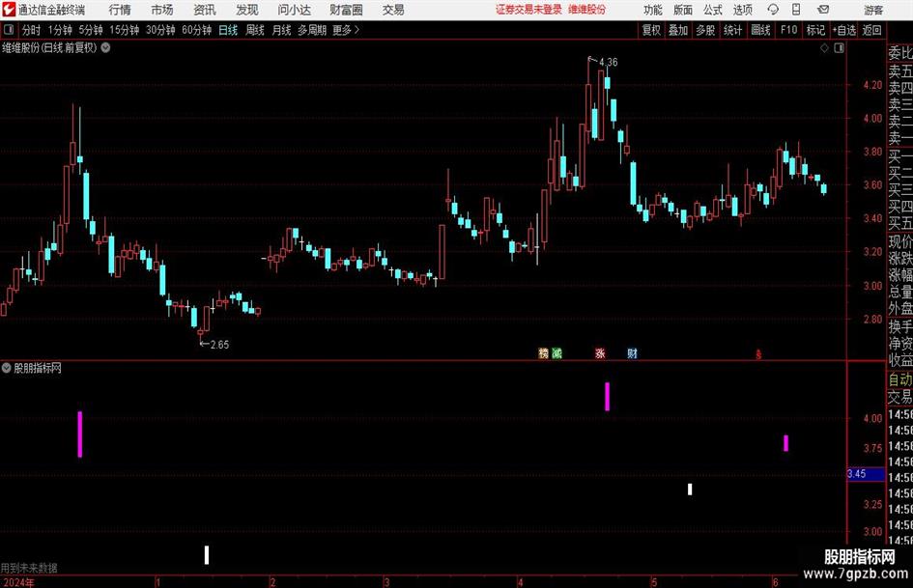913x588 pixels.
Task: Click the red 维维股份 stock name link
Action: point(587,10)
